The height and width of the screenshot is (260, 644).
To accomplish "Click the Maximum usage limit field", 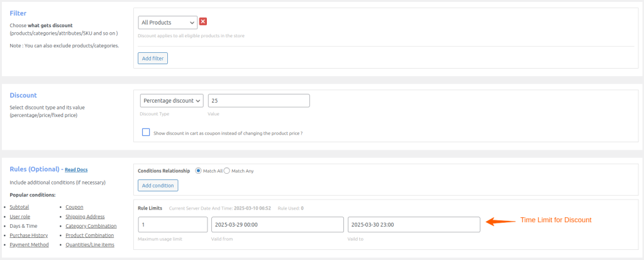I will tap(173, 225).
